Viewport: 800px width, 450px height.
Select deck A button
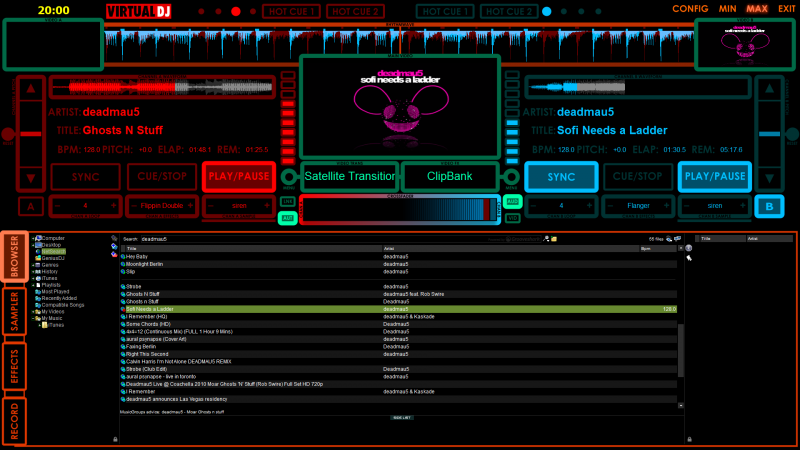30,207
